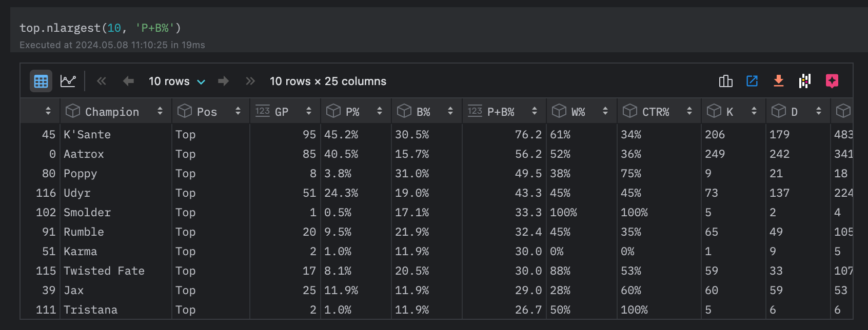
Task: Download table data with orange arrow
Action: [x=779, y=81]
